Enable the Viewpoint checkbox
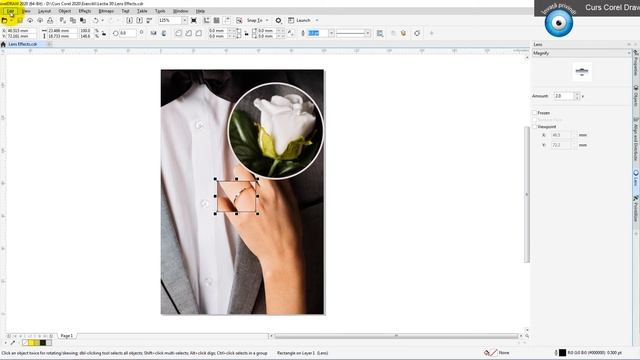The height and width of the screenshot is (360, 640). (534, 127)
